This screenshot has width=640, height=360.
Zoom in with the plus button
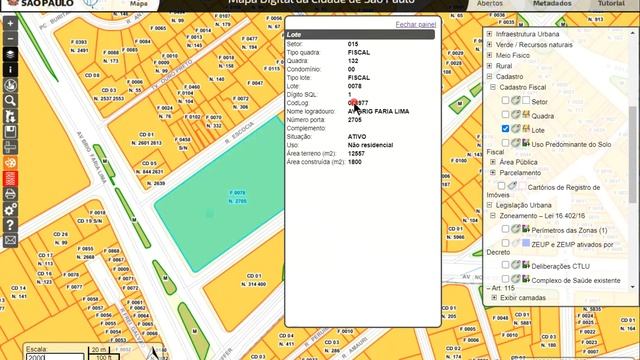coord(10,24)
